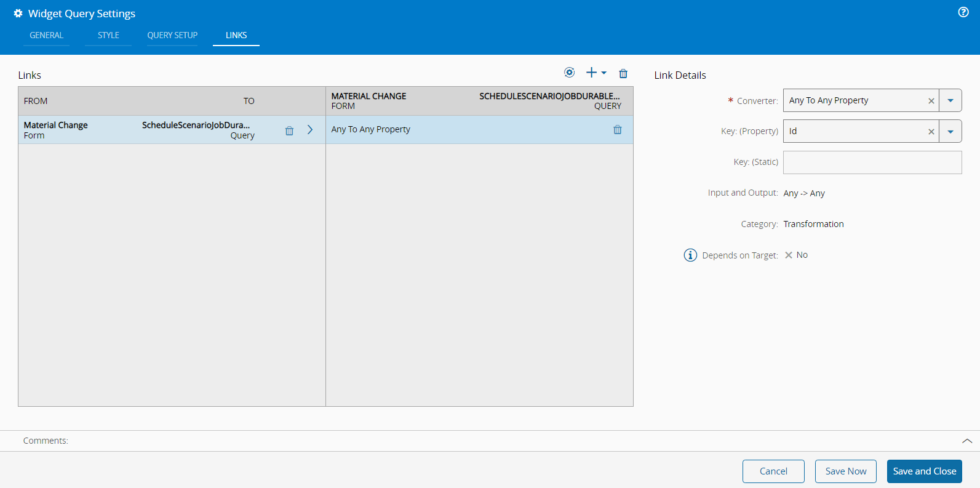Click trash icon in Links toolbar
Image resolution: width=980 pixels, height=488 pixels.
click(x=623, y=73)
